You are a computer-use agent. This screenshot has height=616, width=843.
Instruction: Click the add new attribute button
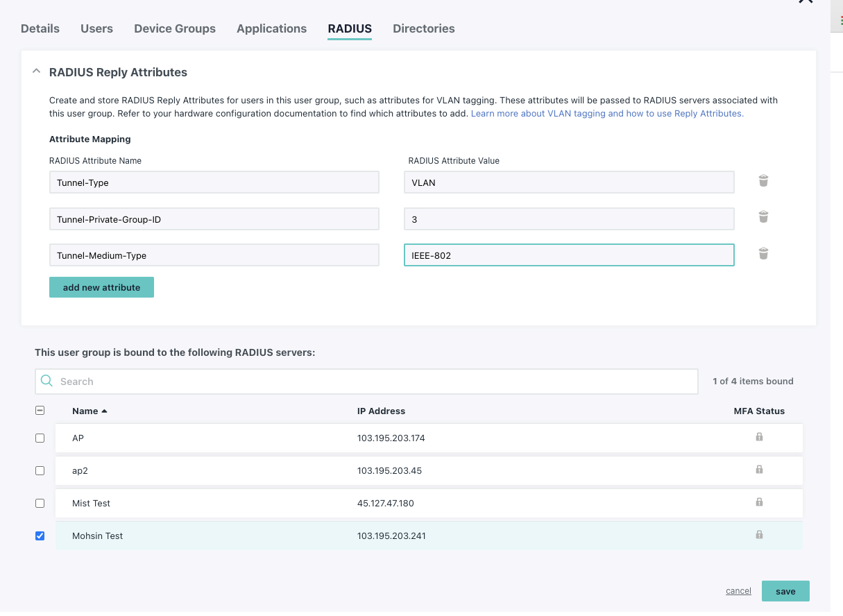[x=101, y=287]
